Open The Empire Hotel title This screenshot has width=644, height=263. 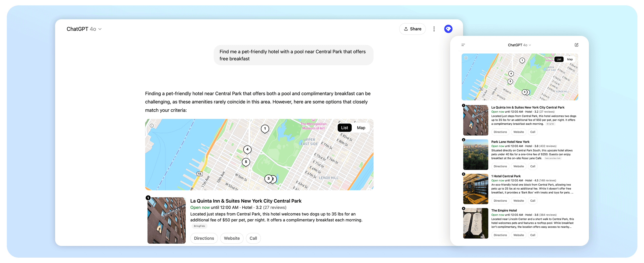504,210
